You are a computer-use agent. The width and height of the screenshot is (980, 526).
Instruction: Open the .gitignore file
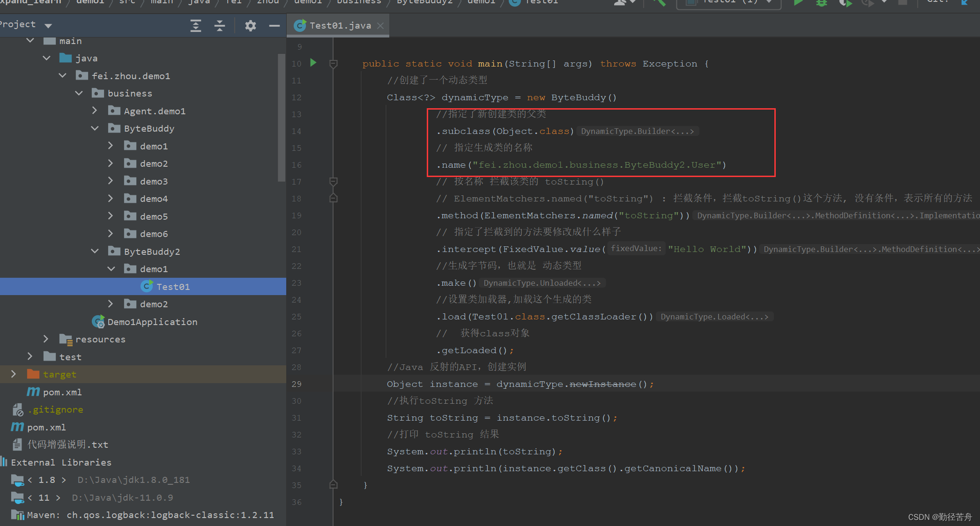55,409
